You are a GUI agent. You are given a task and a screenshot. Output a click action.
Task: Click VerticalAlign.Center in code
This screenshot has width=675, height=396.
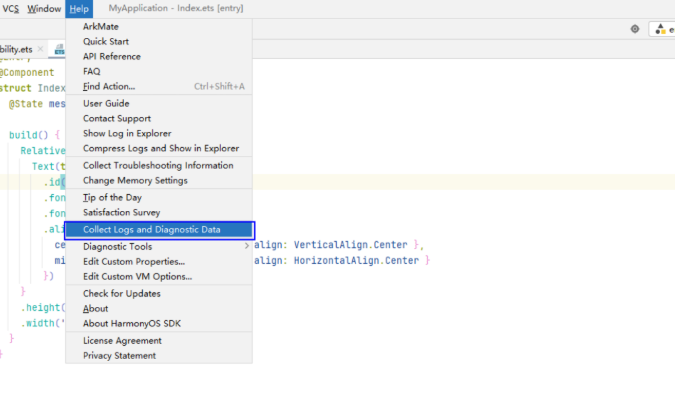tap(350, 245)
